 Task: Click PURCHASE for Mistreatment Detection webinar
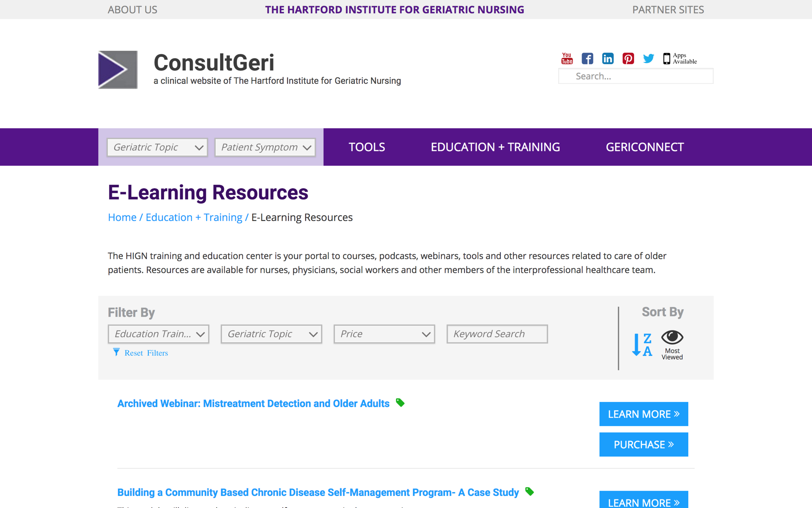pyautogui.click(x=644, y=445)
